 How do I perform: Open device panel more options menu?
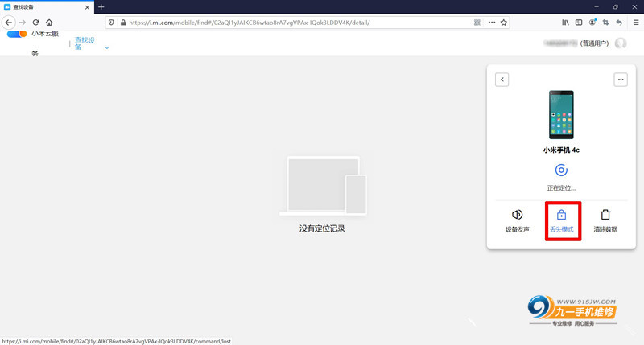(x=621, y=80)
